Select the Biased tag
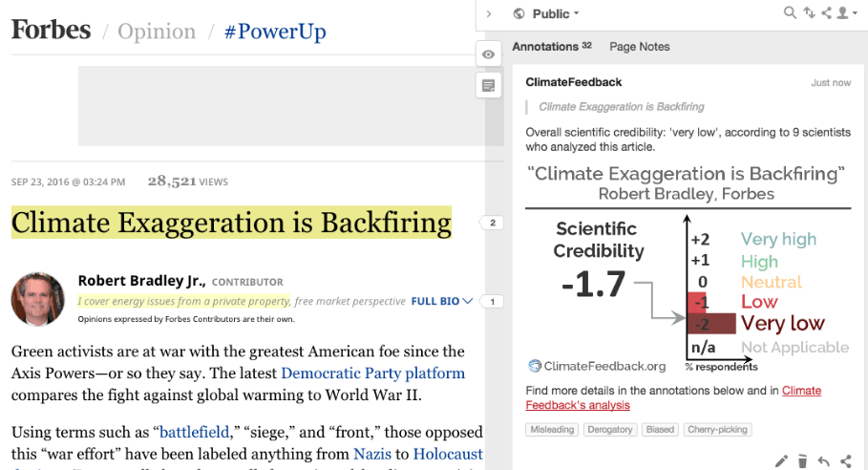Viewport: 868px width, 470px height. pyautogui.click(x=660, y=430)
